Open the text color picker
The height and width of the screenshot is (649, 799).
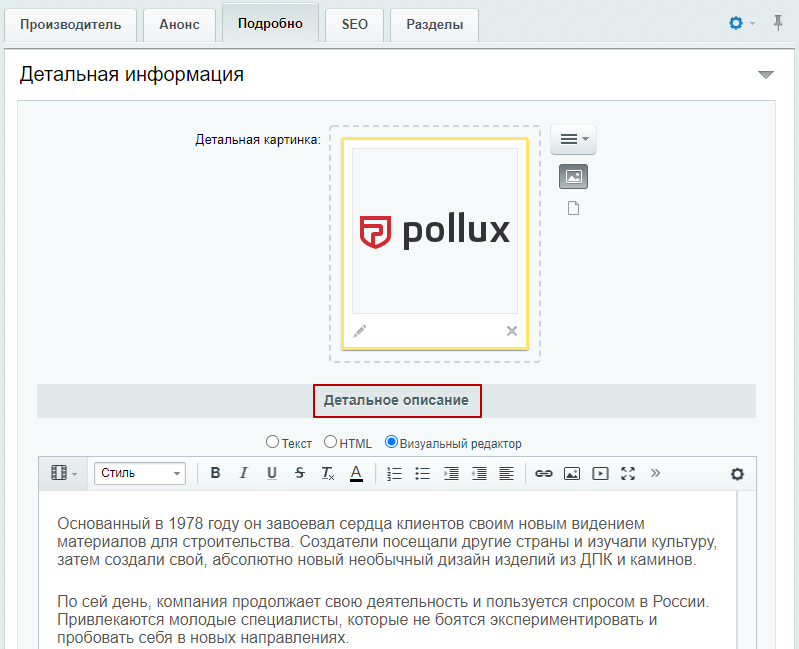click(356, 473)
